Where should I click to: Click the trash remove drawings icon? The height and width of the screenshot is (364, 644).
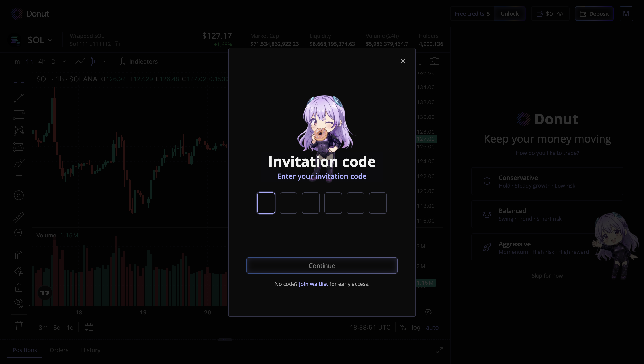19,326
